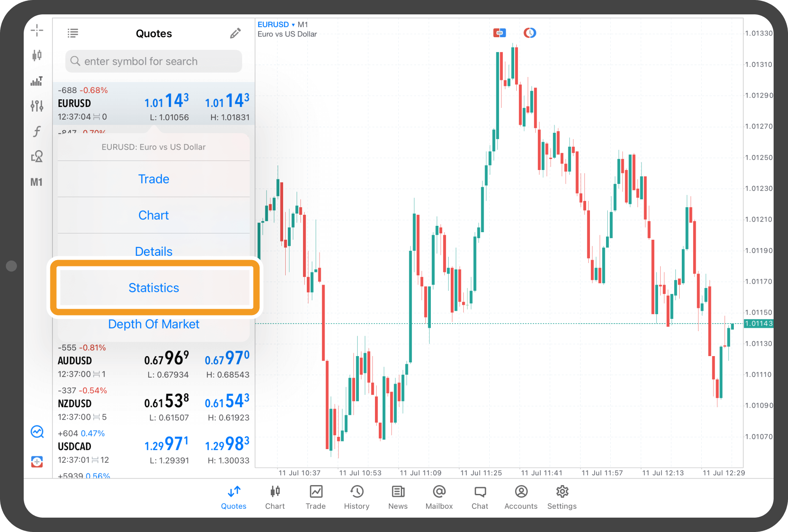Switch to the History tab
Image resolution: width=788 pixels, height=532 pixels.
point(356,497)
